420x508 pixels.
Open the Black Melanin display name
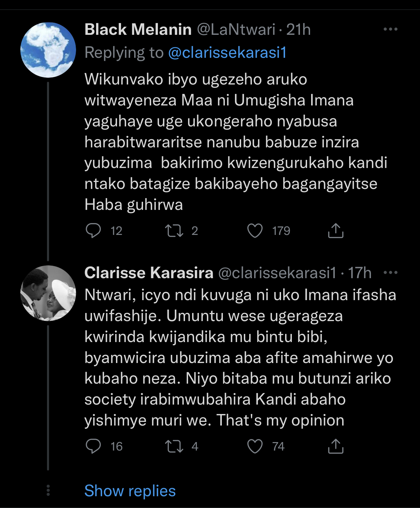(x=138, y=30)
